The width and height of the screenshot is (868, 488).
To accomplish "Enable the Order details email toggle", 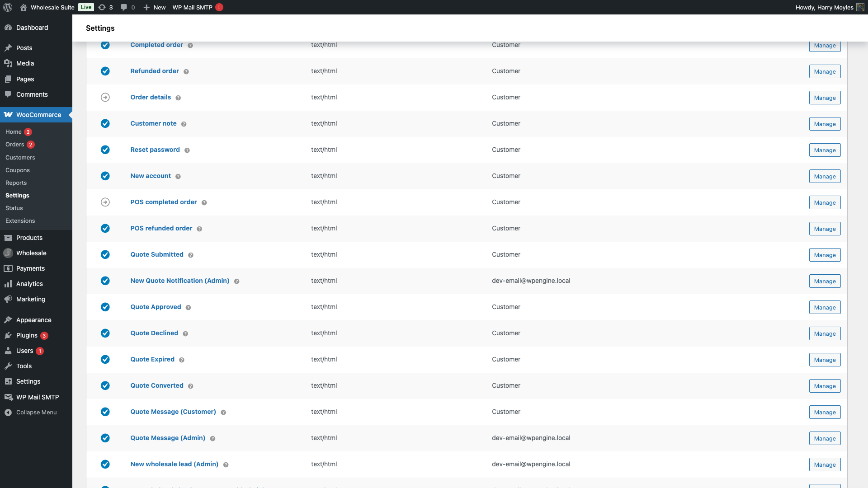I will (x=105, y=97).
